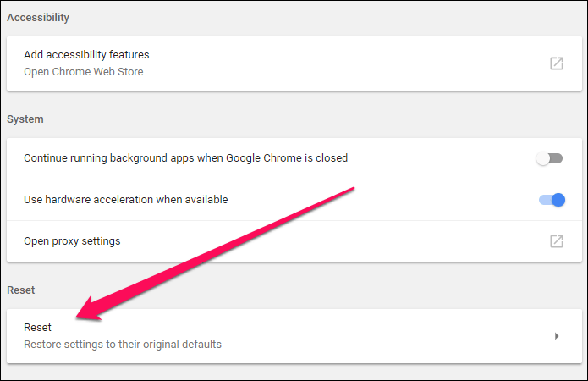Expand Reset using the right arrow
588x381 pixels.
[x=556, y=336]
